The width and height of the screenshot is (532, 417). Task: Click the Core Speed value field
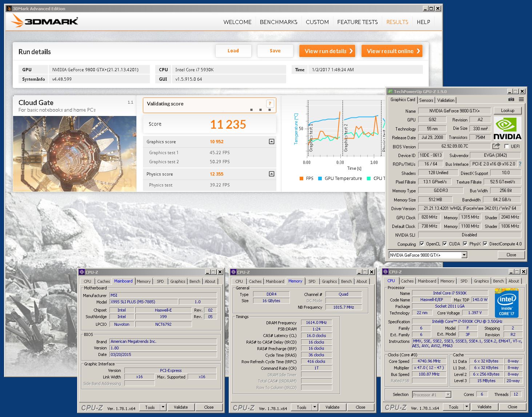tap(429, 361)
